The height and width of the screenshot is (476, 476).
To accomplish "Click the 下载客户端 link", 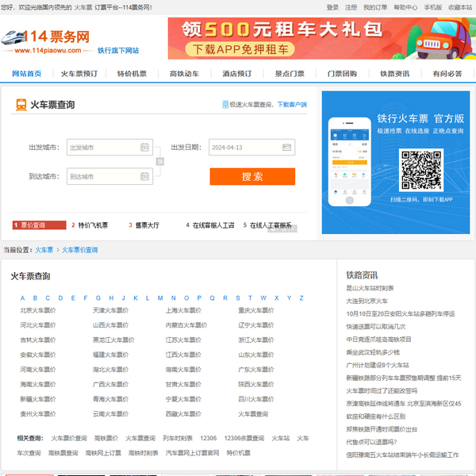I will [291, 105].
